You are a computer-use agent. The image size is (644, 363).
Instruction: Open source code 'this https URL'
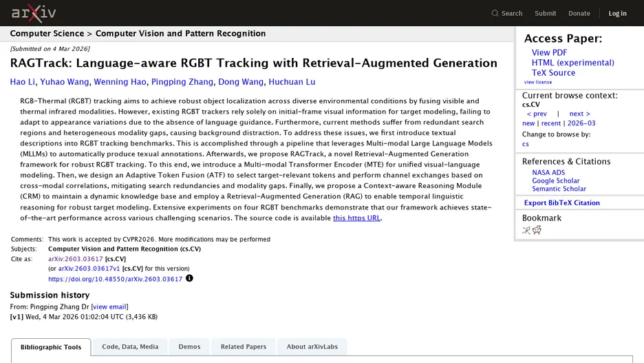tap(356, 218)
